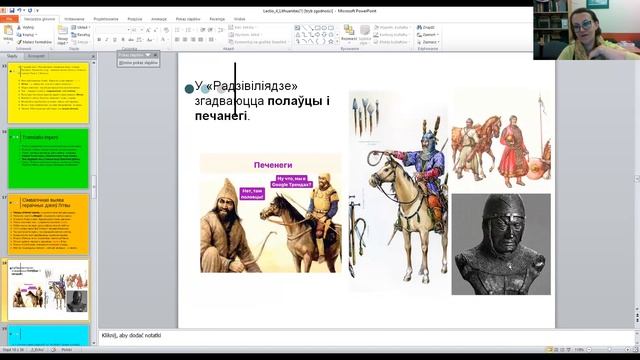This screenshot has height=360, width=640.
Task: Toggle text Shadow formatting
Action: pyautogui.click(x=123, y=40)
